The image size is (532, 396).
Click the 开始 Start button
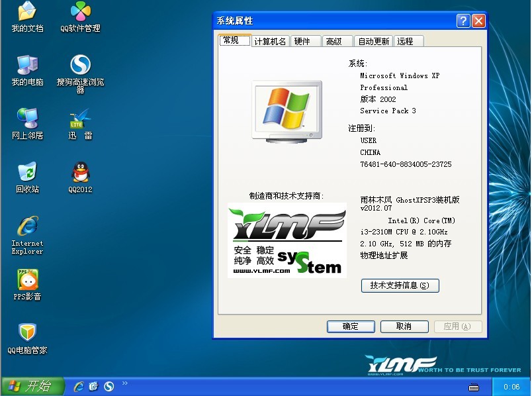32,386
